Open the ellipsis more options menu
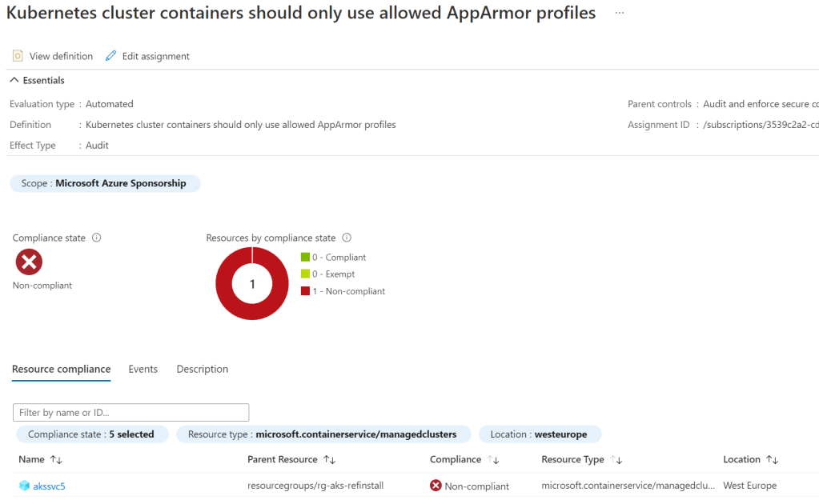 619,14
